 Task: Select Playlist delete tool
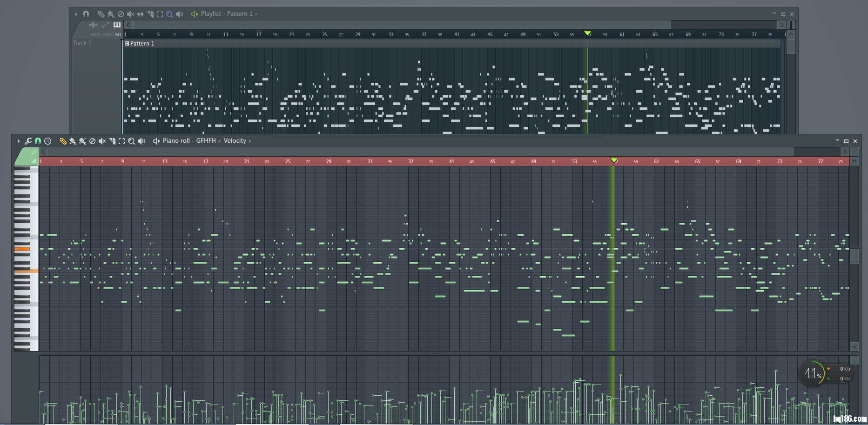[x=121, y=14]
